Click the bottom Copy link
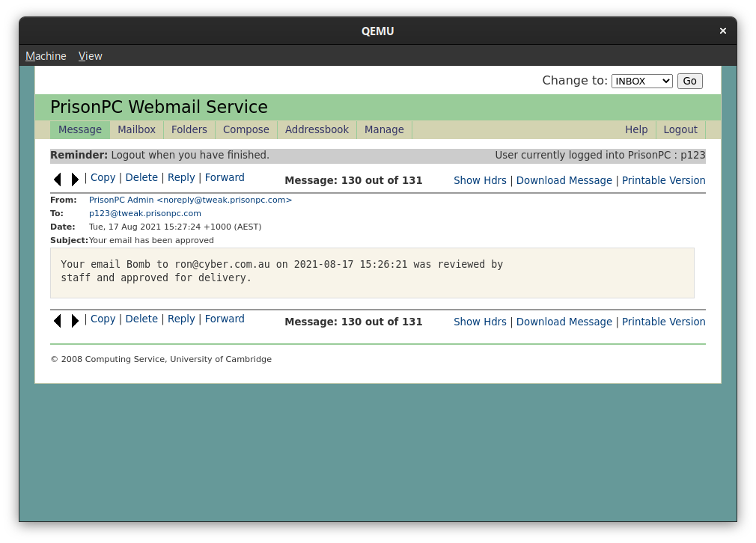The width and height of the screenshot is (756, 543). pyautogui.click(x=103, y=319)
